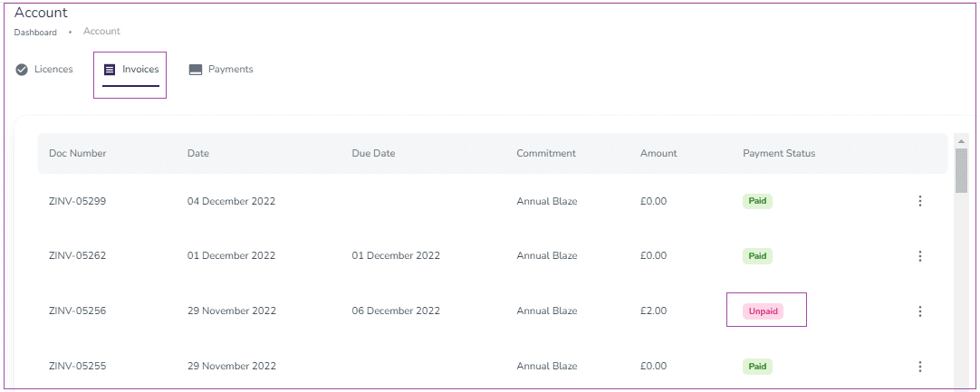
Task: Go to Dashboard breadcrumb link
Action: 35,33
